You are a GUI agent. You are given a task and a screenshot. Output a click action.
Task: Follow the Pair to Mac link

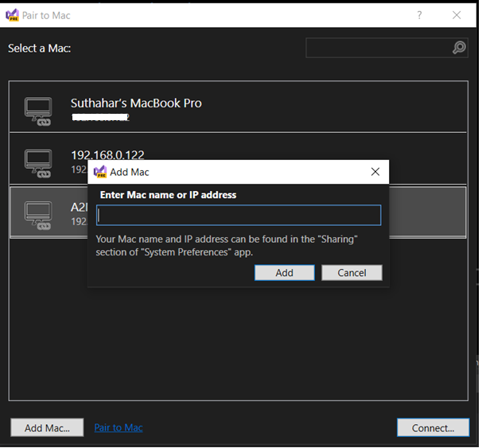point(119,427)
